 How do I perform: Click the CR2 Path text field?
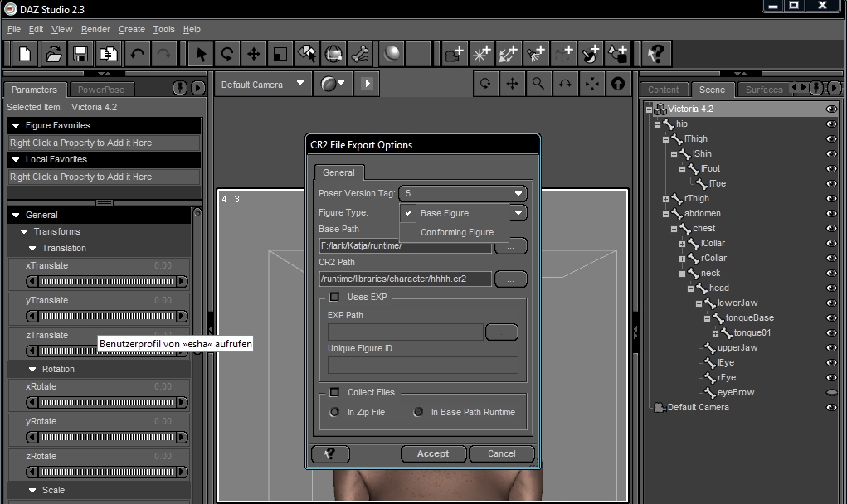(x=405, y=279)
